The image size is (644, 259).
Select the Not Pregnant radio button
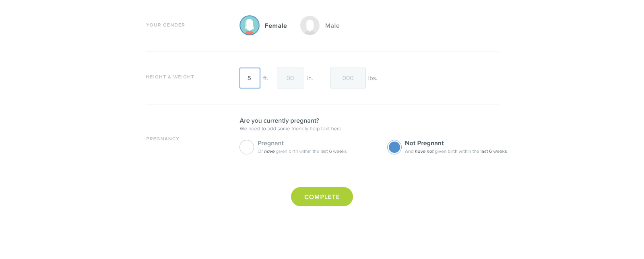[394, 147]
